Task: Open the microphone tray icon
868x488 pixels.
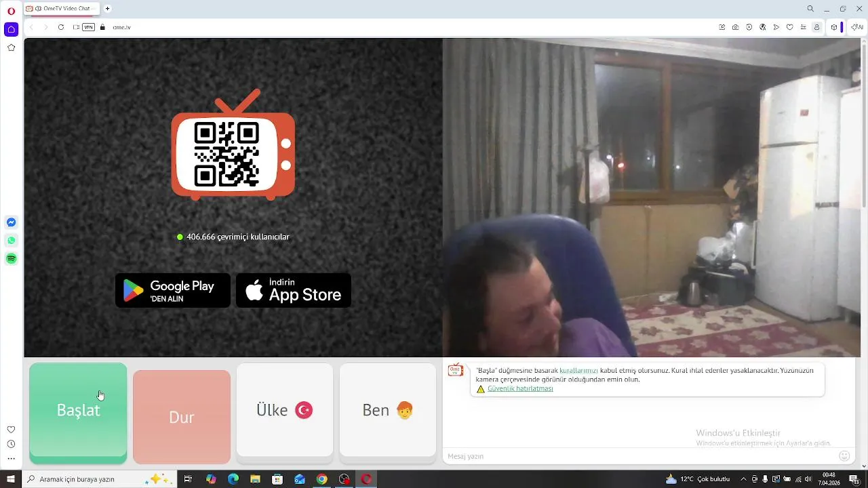Action: (766, 479)
